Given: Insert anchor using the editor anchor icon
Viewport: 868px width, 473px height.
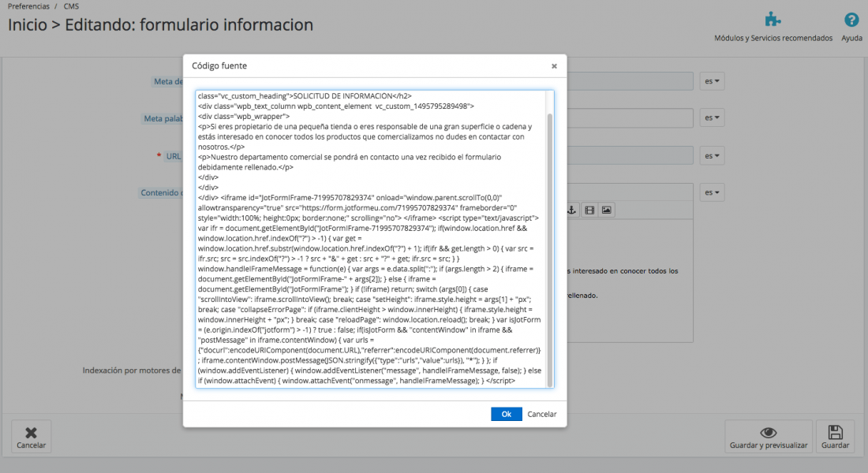Looking at the screenshot, I should point(572,210).
